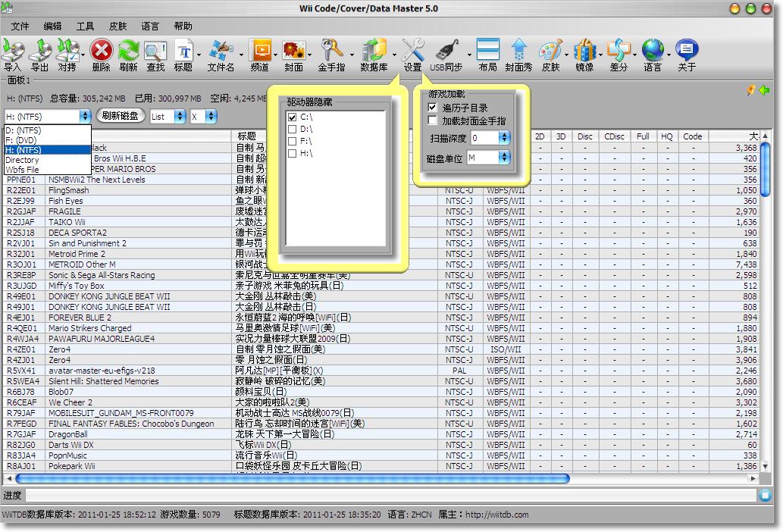This screenshot has width=783, height=532.
Task: Open the 扫描深度 scan depth dropdown
Action: point(504,138)
